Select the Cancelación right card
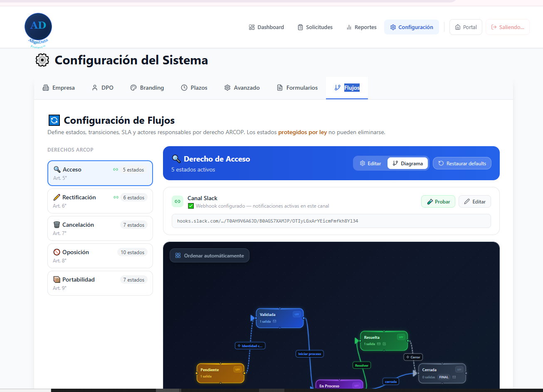543x392 pixels. (x=100, y=228)
